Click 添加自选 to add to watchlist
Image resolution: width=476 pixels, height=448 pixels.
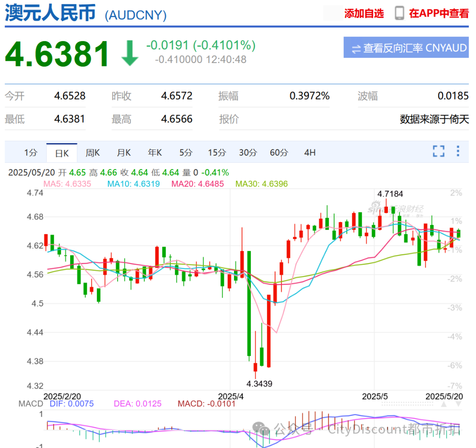coord(364,13)
